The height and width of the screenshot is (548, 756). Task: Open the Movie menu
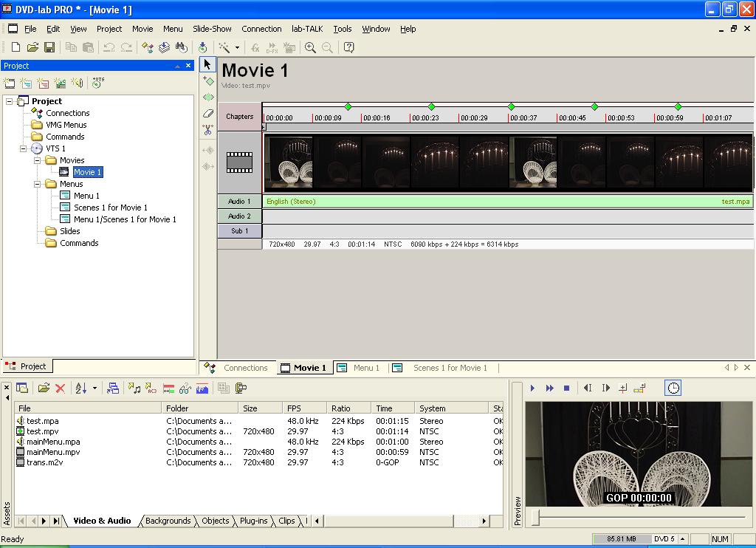(142, 29)
